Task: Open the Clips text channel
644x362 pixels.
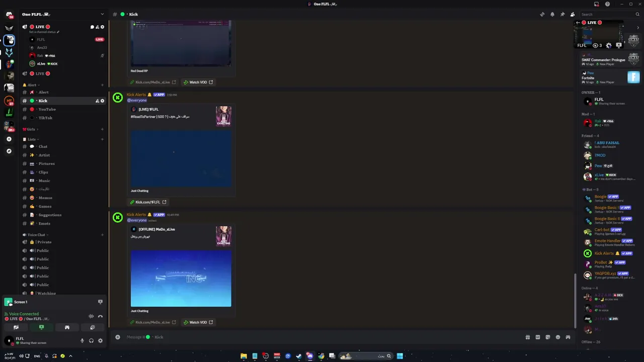Action: [x=63, y=172]
